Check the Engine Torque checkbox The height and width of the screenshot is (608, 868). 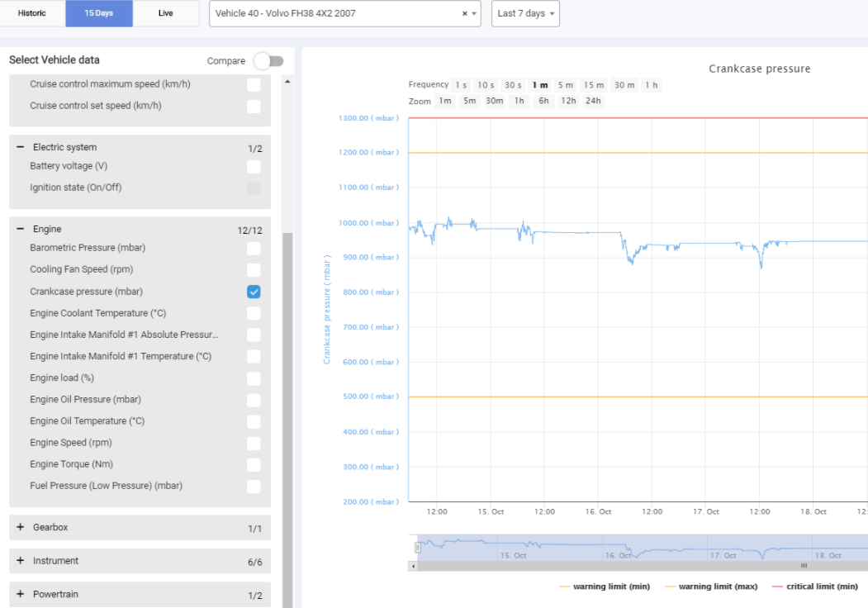pyautogui.click(x=254, y=465)
